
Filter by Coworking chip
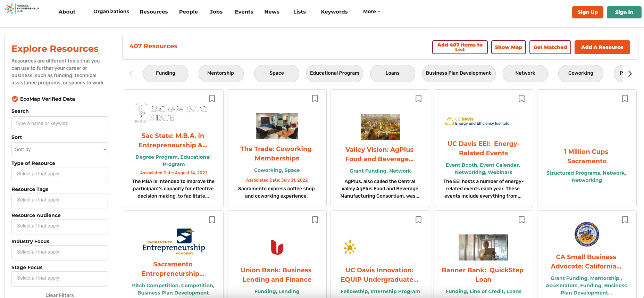pyautogui.click(x=581, y=74)
